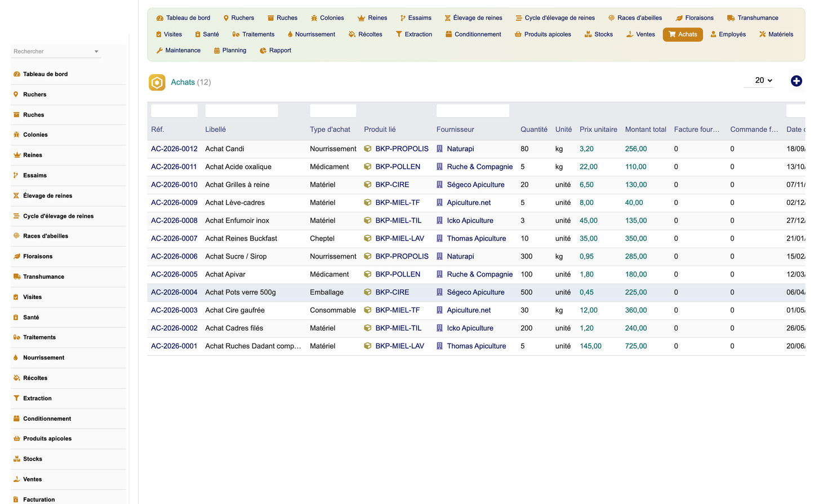This screenshot has height=504, width=814.
Task: Click the "Achat Reines Buckfast" label cell
Action: click(241, 239)
